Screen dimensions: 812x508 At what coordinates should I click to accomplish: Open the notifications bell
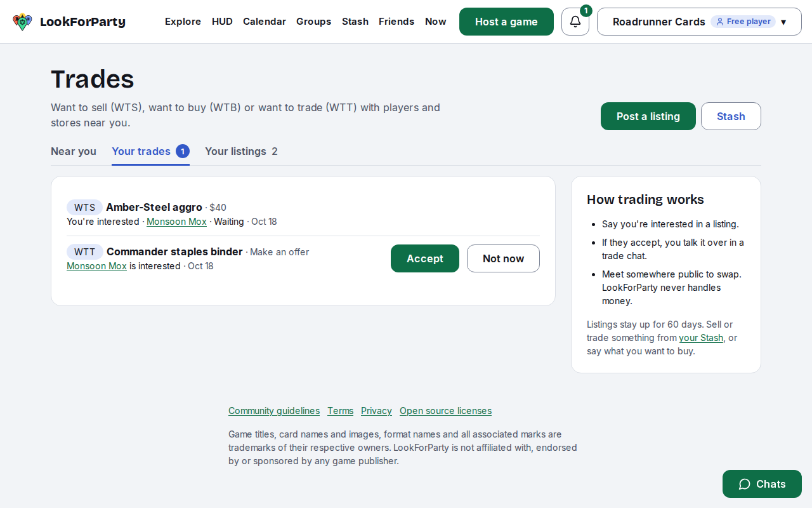point(575,22)
